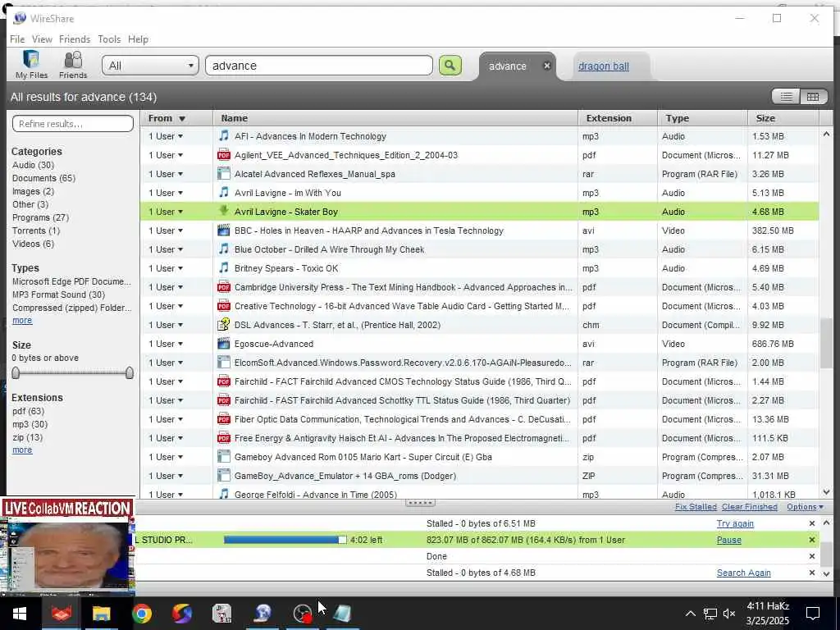Open the Friends toolbar icon

[x=73, y=64]
